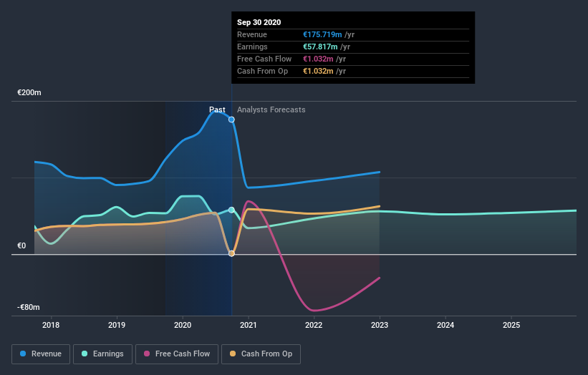Select the Earnings data point marker on chart
588x375 pixels.
click(232, 210)
